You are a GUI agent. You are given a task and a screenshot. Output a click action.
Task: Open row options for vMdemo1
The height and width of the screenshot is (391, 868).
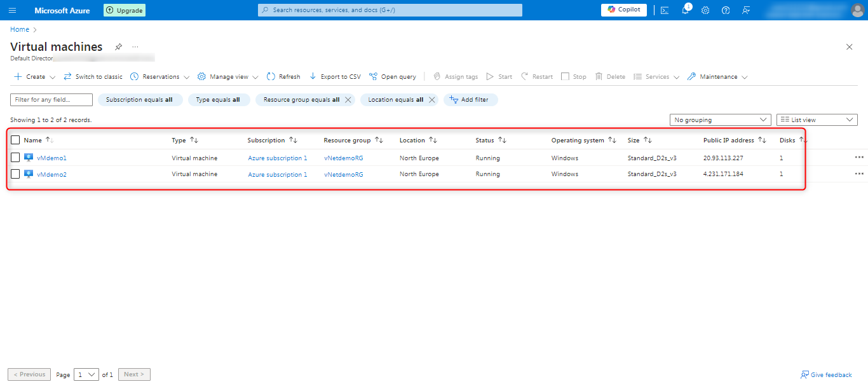point(859,157)
